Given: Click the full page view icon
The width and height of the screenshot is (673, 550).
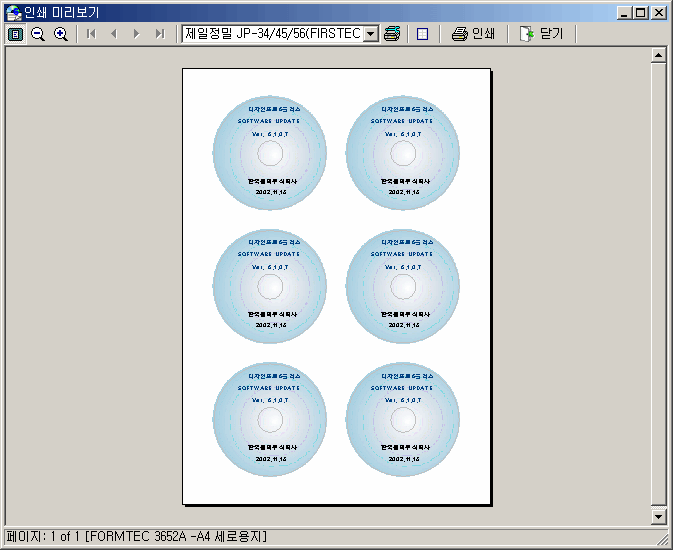Looking at the screenshot, I should tap(16, 34).
